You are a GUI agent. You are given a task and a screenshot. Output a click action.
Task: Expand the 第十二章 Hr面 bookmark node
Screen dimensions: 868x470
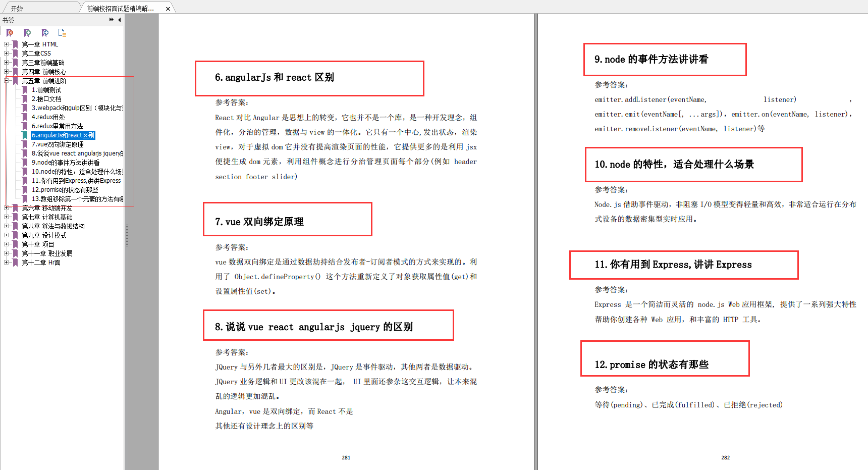pyautogui.click(x=7, y=263)
